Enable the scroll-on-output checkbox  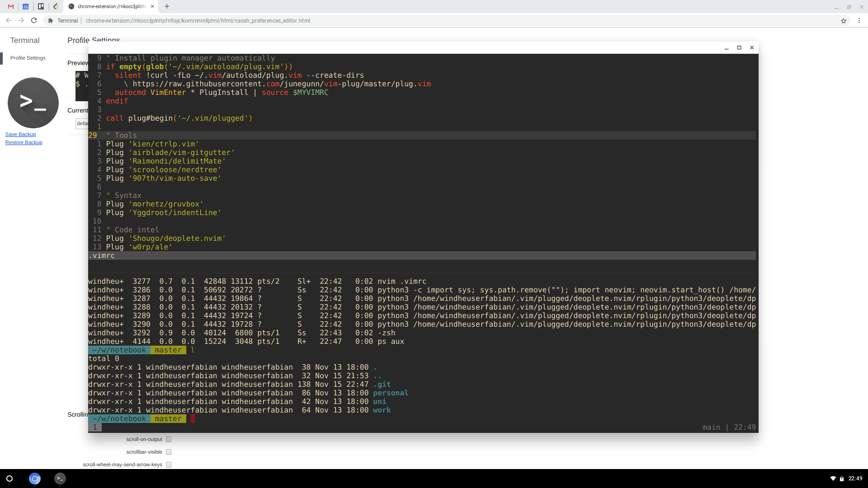coord(169,439)
